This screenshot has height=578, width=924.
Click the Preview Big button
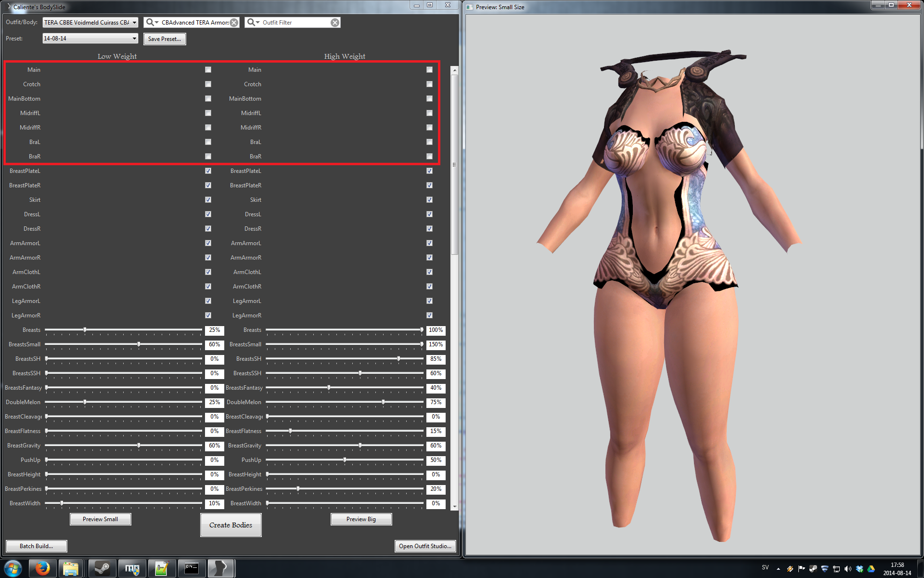pos(361,519)
